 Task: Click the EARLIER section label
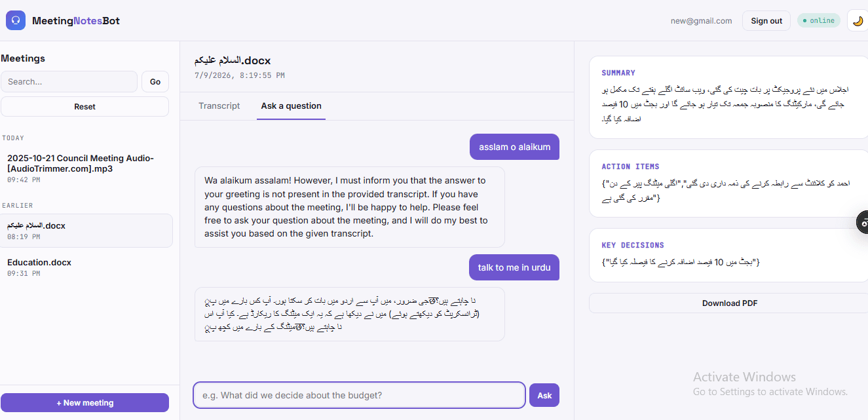click(x=18, y=206)
